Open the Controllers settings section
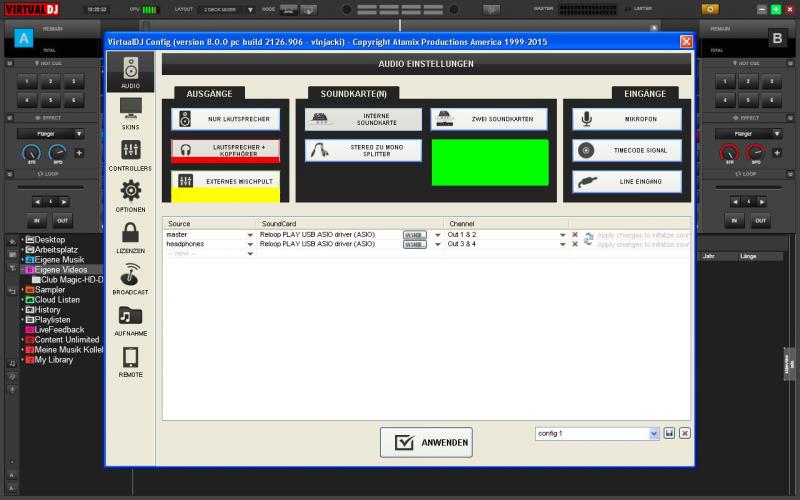This screenshot has width=800, height=500. pos(130,154)
